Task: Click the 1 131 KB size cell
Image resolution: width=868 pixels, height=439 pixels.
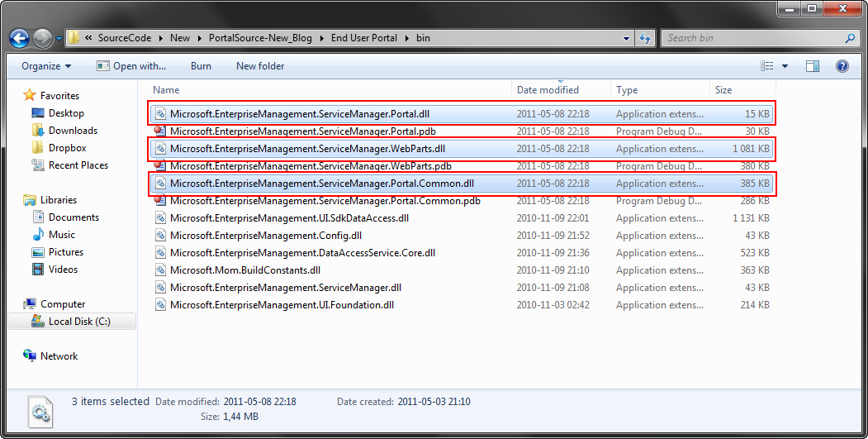Action: coord(752,217)
